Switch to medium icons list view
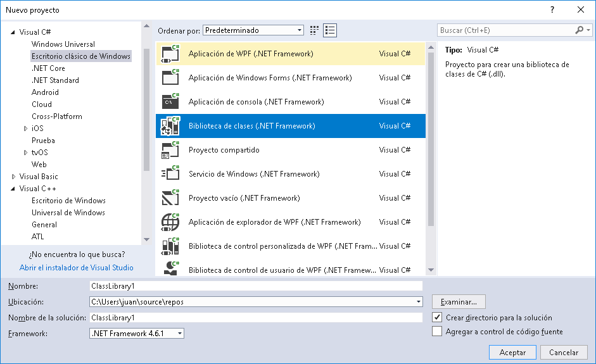 point(330,30)
